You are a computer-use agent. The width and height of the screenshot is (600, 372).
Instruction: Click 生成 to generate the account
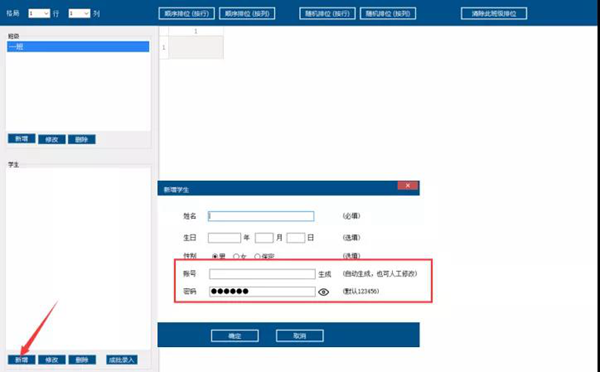(x=324, y=274)
